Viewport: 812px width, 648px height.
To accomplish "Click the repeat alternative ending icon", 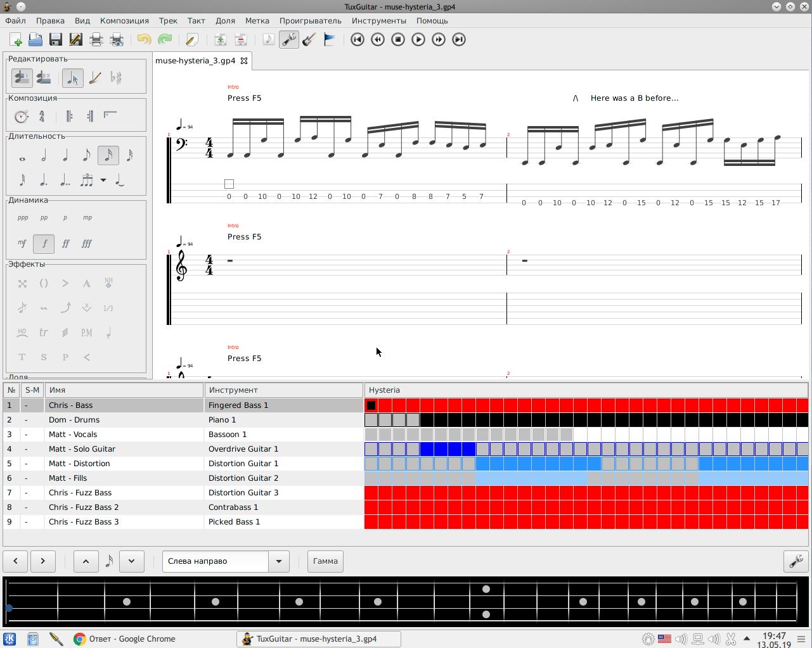I will click(110, 116).
